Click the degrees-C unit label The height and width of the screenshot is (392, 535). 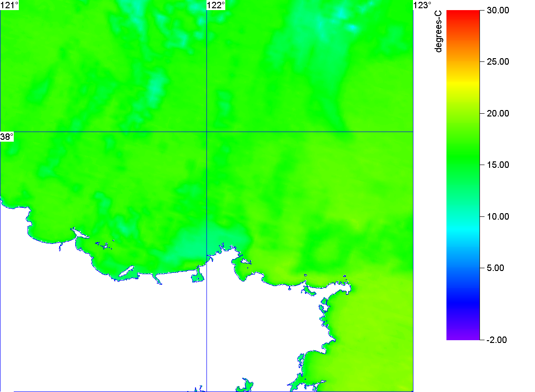coord(439,31)
